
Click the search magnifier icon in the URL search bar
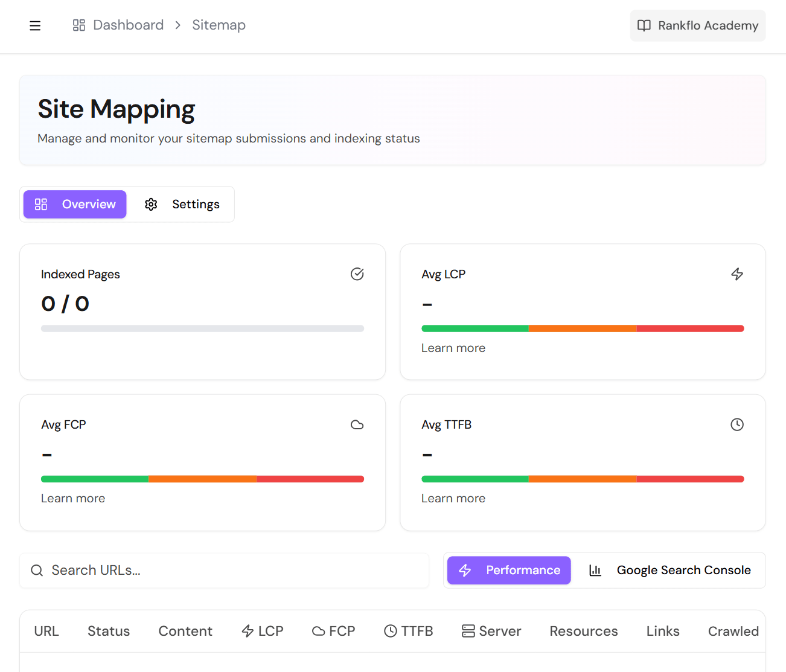click(x=37, y=570)
